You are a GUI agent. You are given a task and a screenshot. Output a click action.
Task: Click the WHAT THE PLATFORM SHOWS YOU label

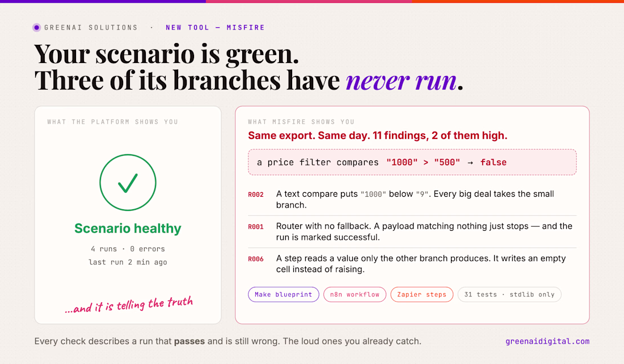[x=113, y=122]
